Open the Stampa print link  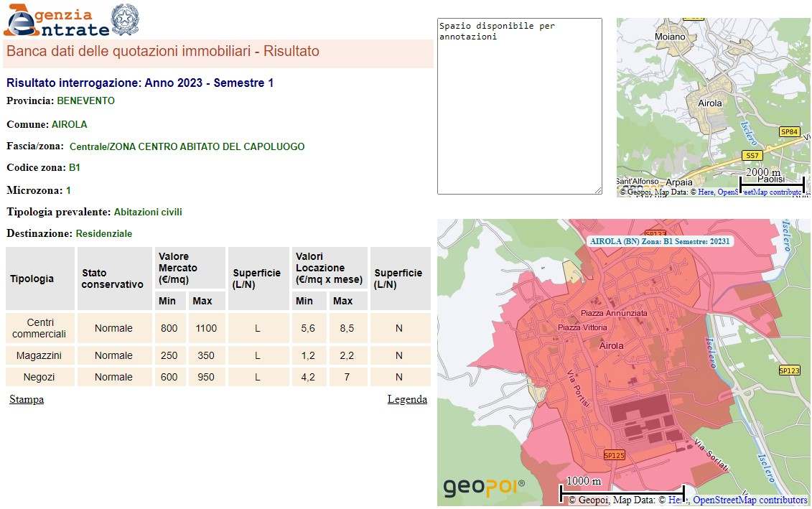[x=27, y=400]
